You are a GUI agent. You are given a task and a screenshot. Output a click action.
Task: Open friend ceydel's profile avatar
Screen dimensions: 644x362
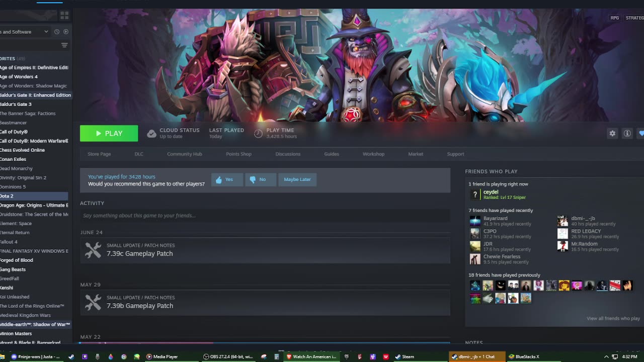[x=475, y=195]
